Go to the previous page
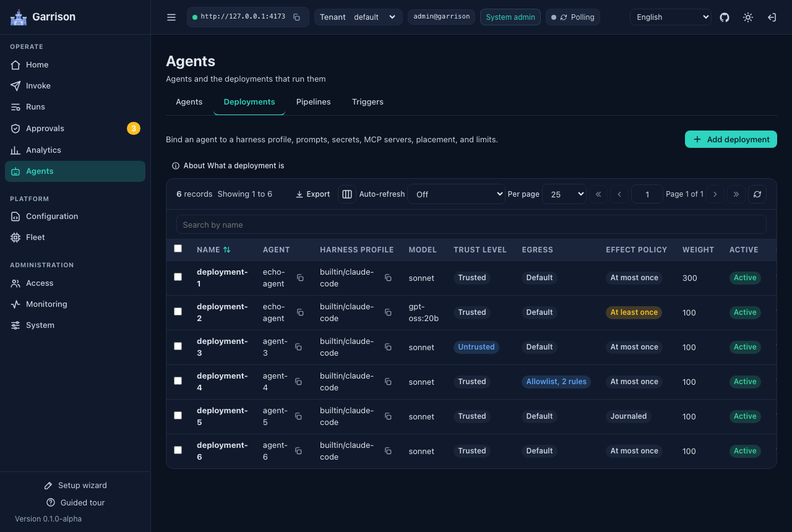Image resolution: width=792 pixels, height=532 pixels. tap(619, 194)
